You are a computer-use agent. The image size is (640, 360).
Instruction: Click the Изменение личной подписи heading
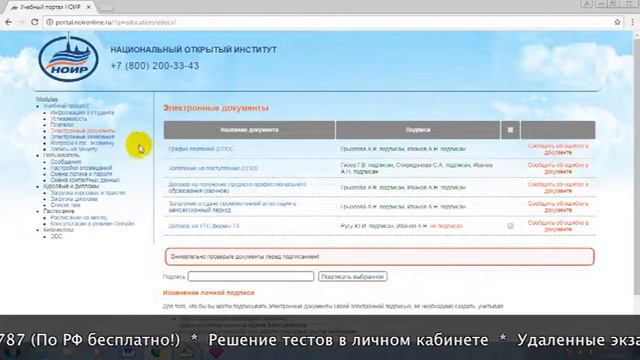[x=209, y=293]
